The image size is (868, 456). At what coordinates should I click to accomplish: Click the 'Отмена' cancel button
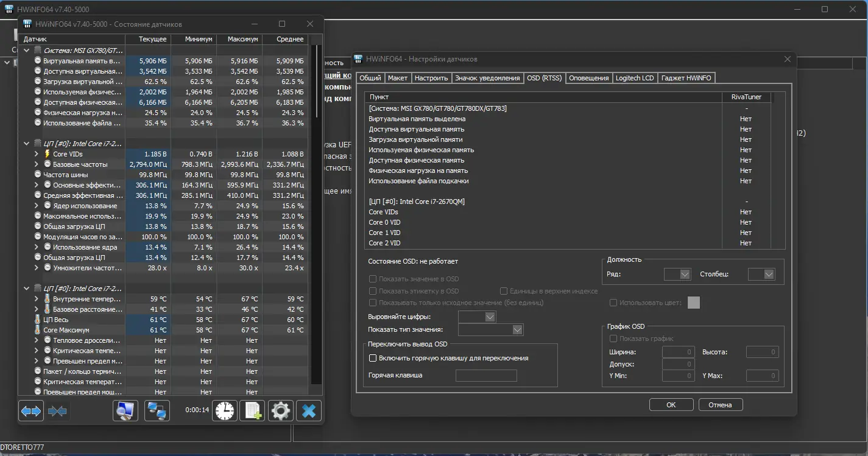click(720, 405)
